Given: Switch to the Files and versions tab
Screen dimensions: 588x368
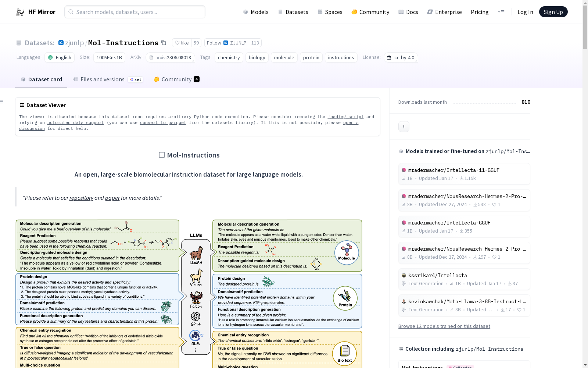Looking at the screenshot, I should [x=102, y=79].
